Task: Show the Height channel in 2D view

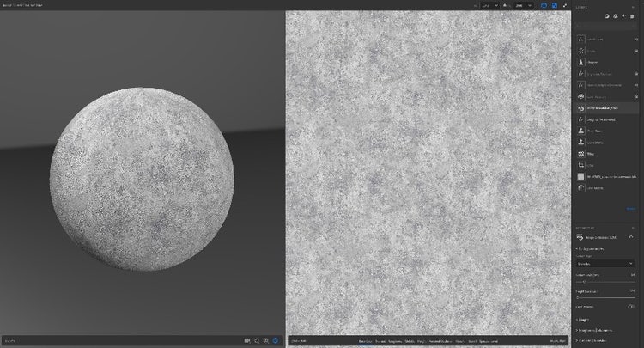Action: (x=422, y=341)
